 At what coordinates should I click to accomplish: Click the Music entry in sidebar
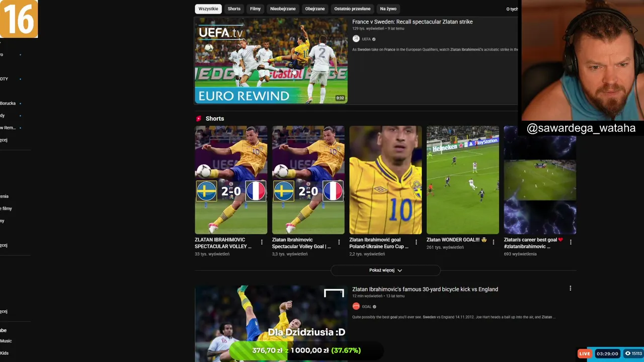6,341
